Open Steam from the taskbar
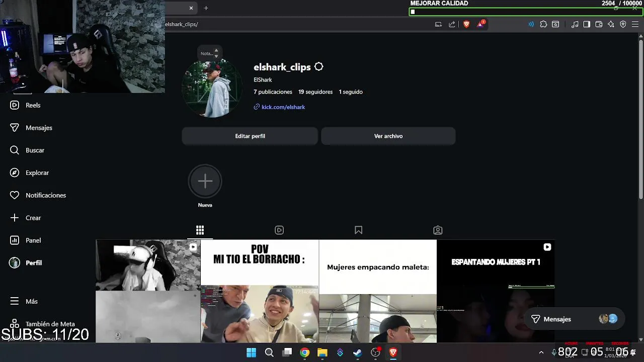The width and height of the screenshot is (644, 362). click(x=357, y=352)
